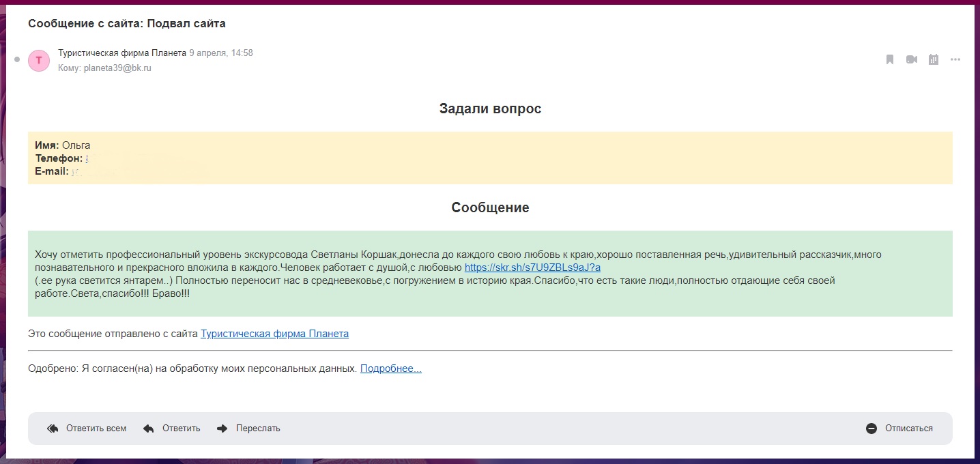
Task: Click the Forward button
Action: (x=248, y=429)
